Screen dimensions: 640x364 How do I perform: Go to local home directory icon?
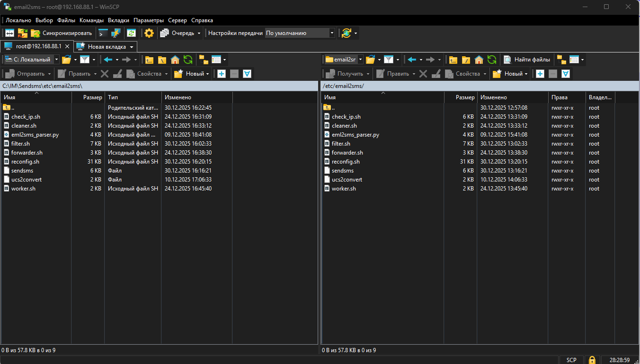point(175,60)
